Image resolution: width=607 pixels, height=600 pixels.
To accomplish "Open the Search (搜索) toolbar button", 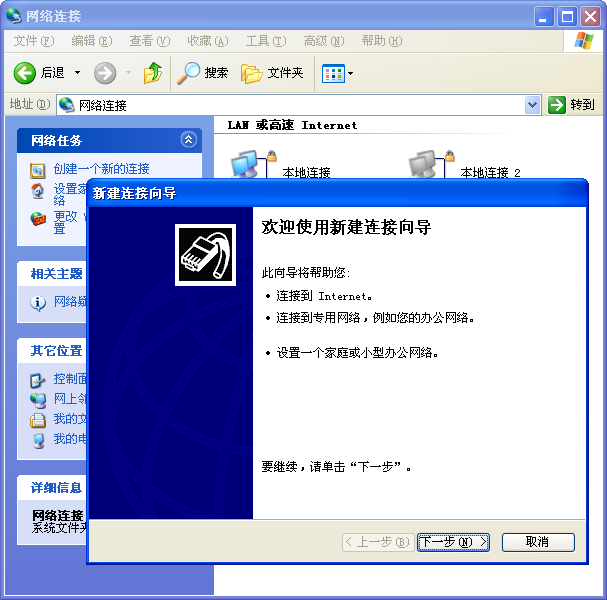I will [x=203, y=73].
